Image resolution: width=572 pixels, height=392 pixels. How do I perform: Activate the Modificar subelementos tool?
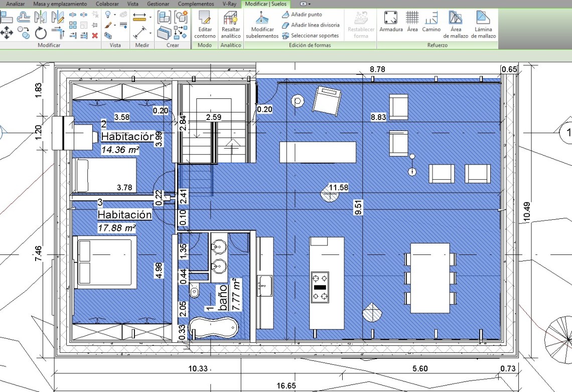coord(262,25)
